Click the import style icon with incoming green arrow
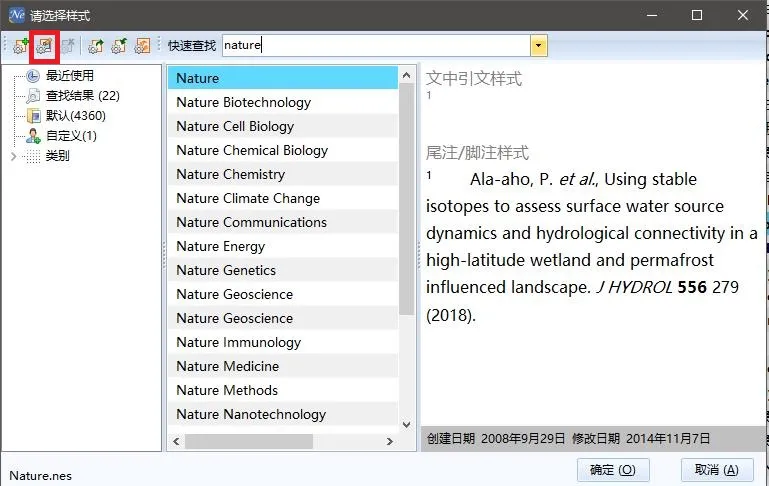 tap(119, 46)
